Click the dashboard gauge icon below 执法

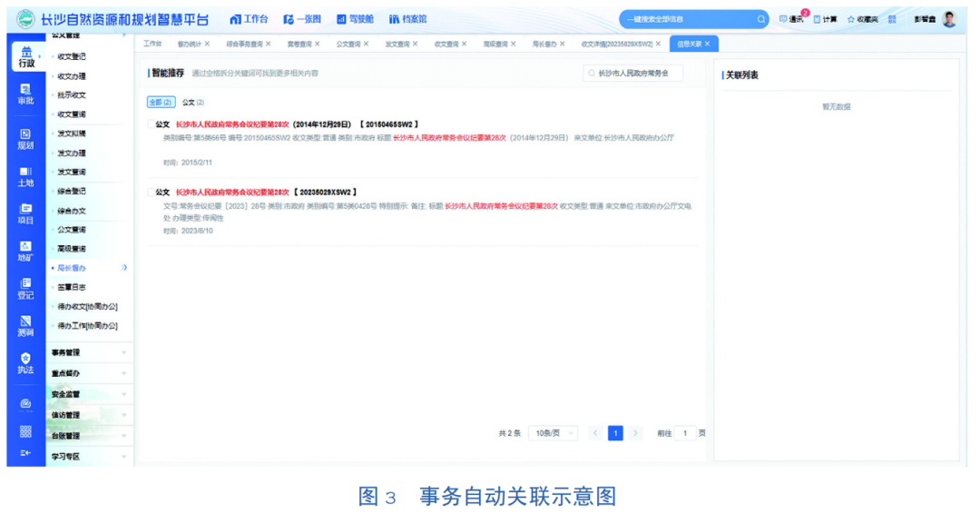click(25, 404)
